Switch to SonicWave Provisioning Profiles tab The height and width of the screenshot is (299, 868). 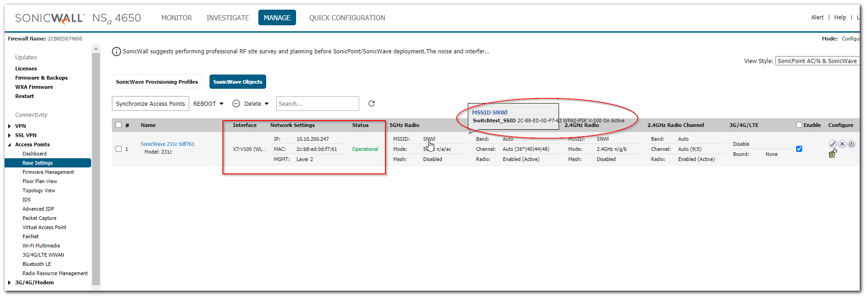[x=157, y=82]
